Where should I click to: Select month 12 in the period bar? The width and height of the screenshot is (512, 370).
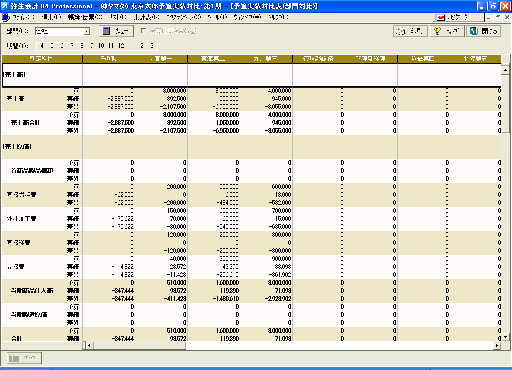coord(121,45)
